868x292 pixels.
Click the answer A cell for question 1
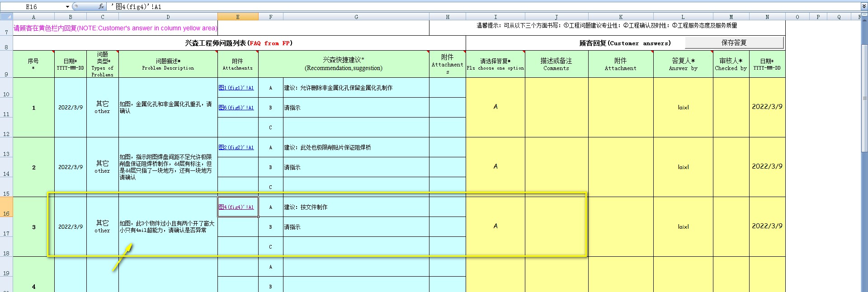(x=495, y=107)
